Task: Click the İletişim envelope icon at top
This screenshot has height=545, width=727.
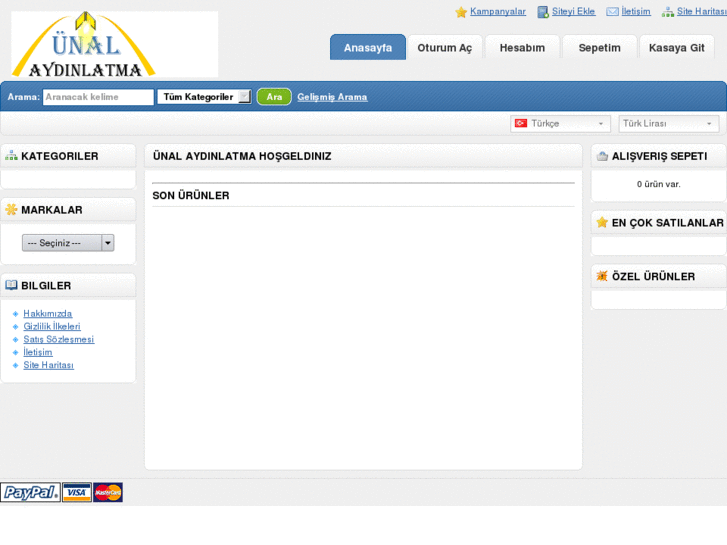Action: [612, 12]
